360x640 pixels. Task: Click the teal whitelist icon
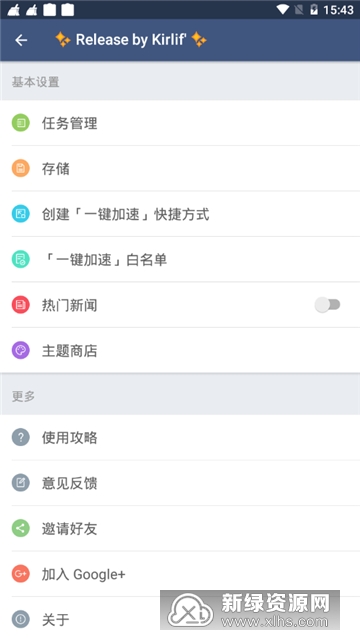(x=20, y=259)
